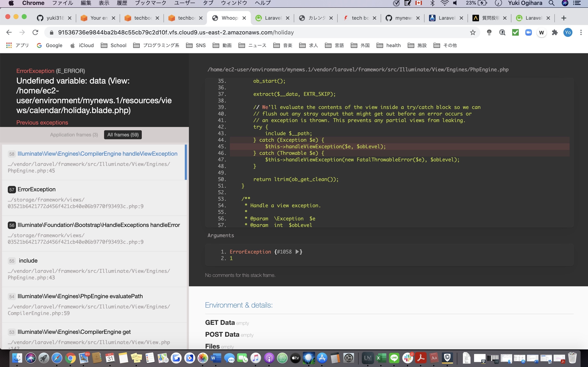The image size is (588, 367).
Task: Click the browser back arrow
Action: point(9,32)
